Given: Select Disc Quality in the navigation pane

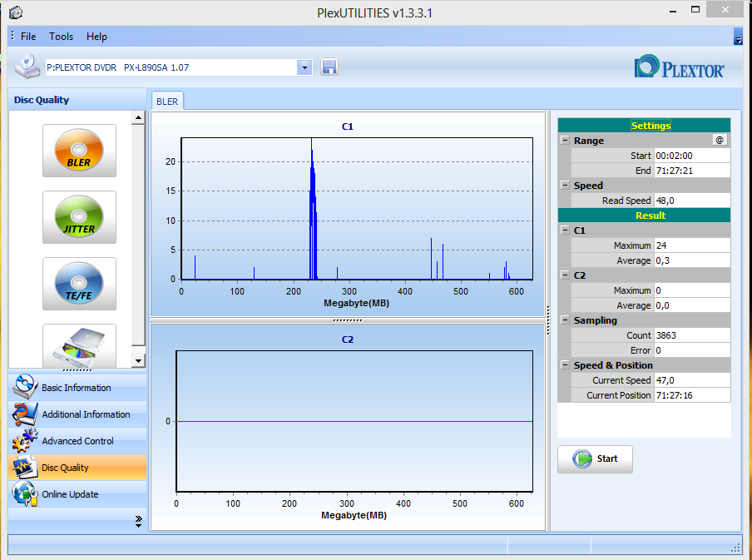Looking at the screenshot, I should (x=77, y=468).
